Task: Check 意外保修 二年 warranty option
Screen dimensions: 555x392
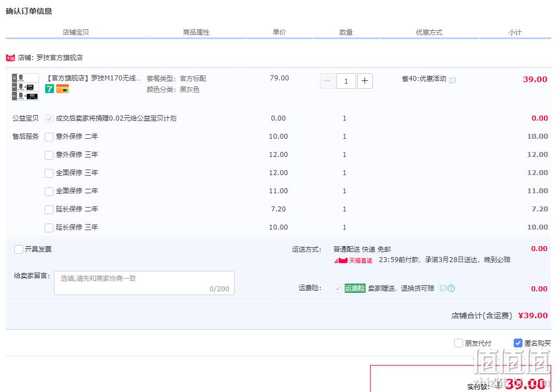Action: click(49, 137)
